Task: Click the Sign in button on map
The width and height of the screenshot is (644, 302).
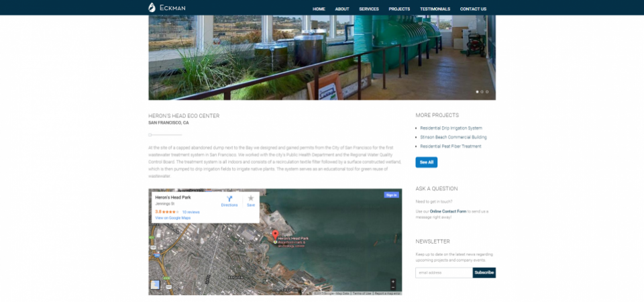Action: [x=391, y=195]
